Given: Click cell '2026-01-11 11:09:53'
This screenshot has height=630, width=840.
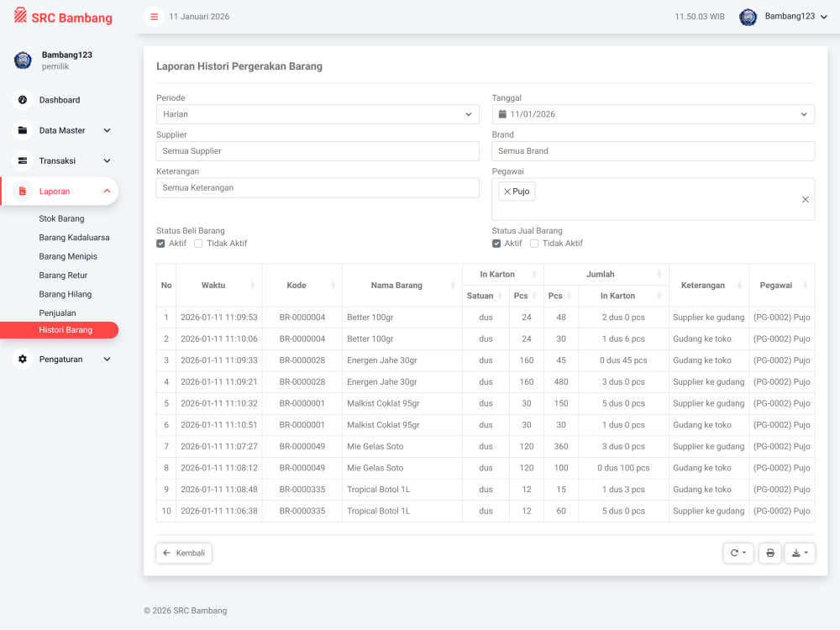Looking at the screenshot, I should pos(219,318).
